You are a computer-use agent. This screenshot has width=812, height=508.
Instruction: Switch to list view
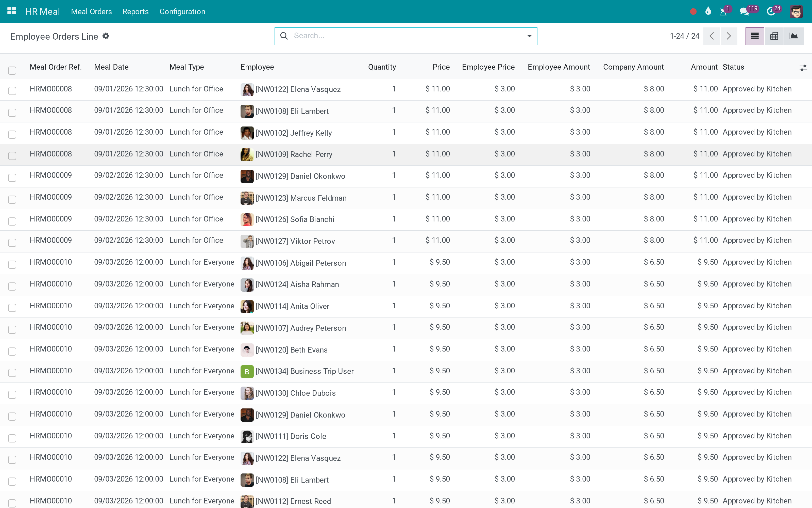[755, 36]
